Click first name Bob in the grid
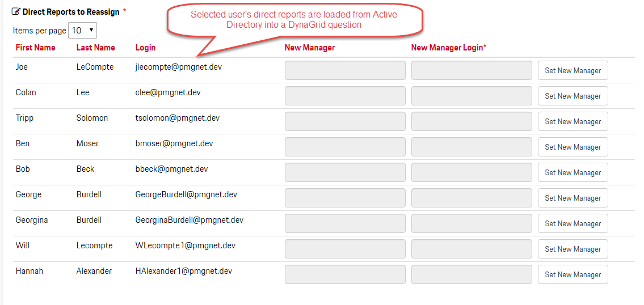Viewport: 644px width, 305px height. [23, 169]
